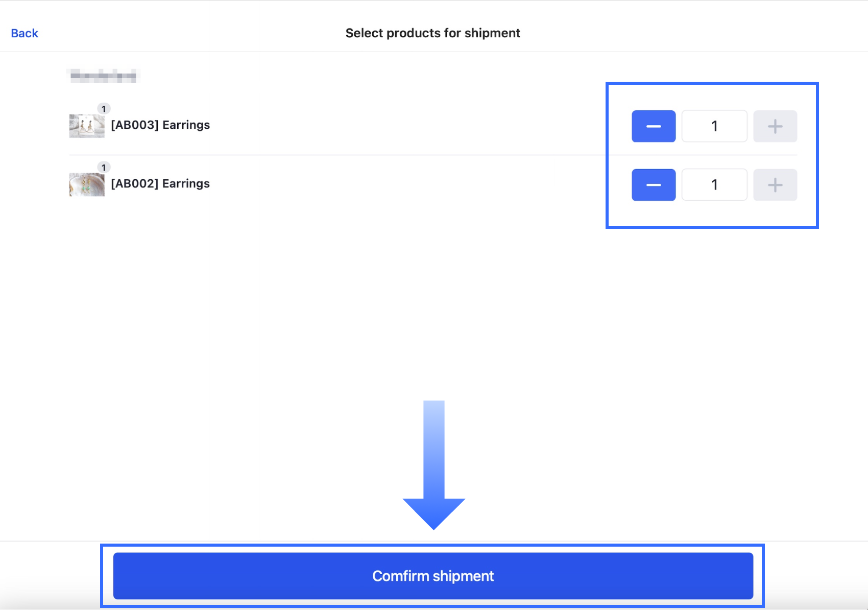Click the Back link
868x610 pixels.
tap(25, 33)
